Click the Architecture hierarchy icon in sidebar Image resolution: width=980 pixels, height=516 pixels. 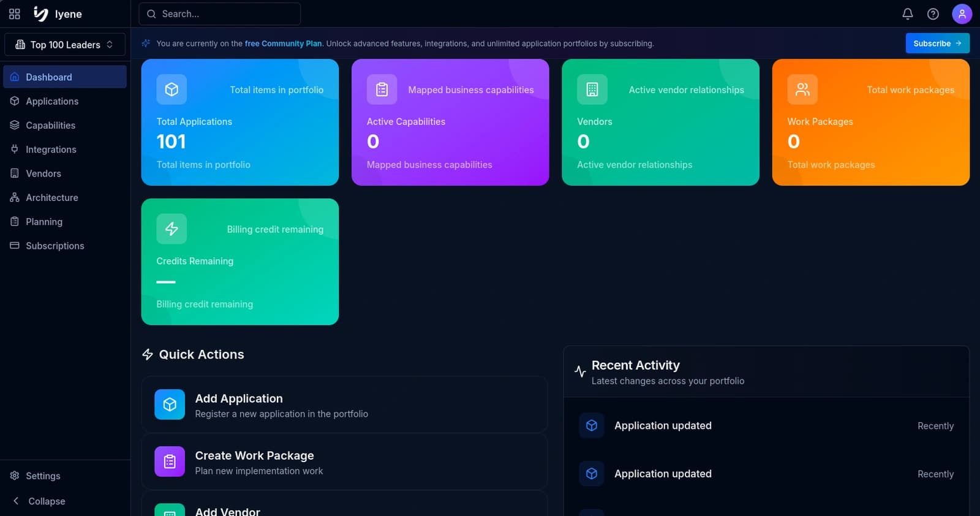point(15,197)
